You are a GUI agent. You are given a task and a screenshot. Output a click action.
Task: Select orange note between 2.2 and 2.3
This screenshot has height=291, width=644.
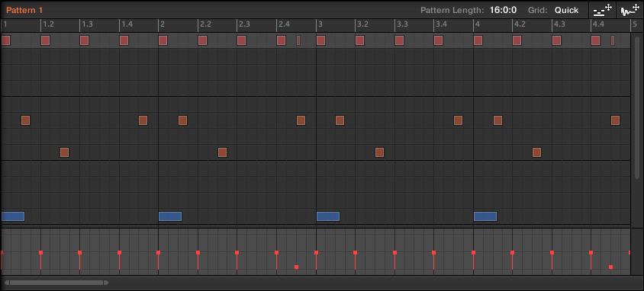(222, 152)
